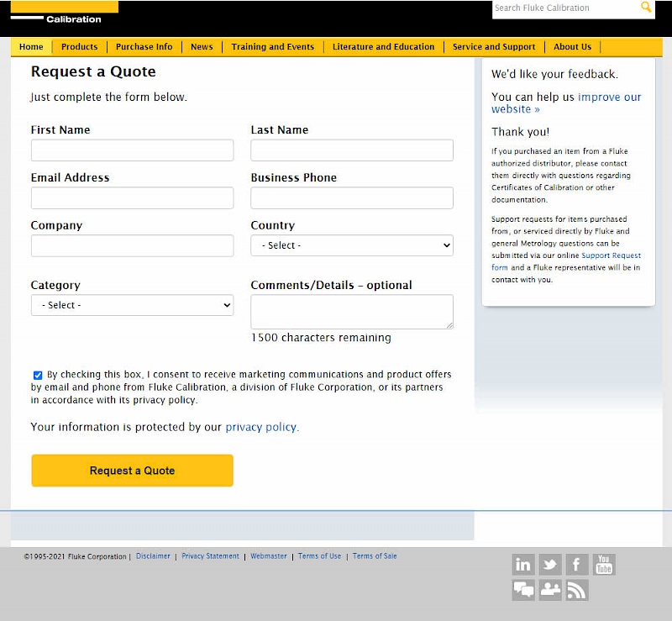Open the Service and Support menu
672x621 pixels.
point(494,47)
